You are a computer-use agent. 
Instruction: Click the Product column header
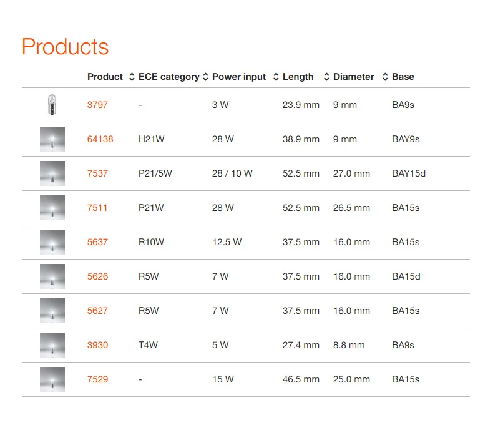tap(105, 77)
